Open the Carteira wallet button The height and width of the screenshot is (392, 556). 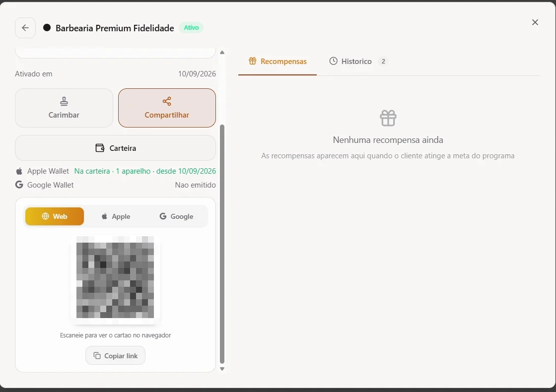[115, 148]
